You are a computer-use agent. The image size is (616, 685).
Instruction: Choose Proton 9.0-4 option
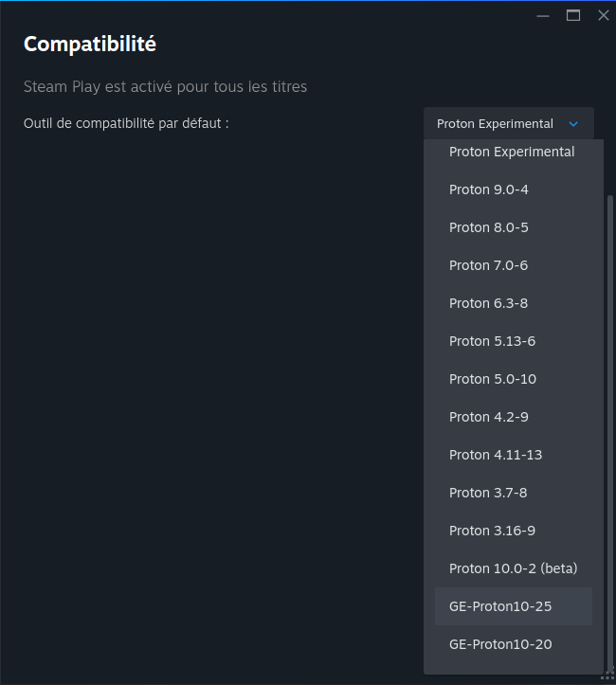point(512,189)
